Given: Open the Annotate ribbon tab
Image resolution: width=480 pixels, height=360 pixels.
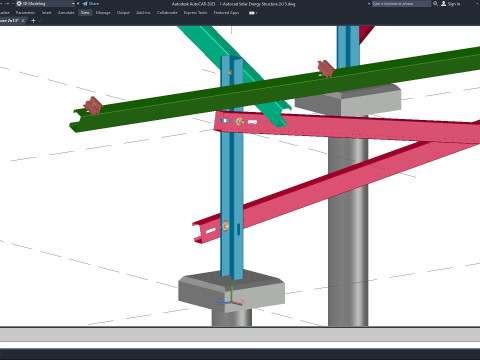Looking at the screenshot, I should [x=66, y=13].
